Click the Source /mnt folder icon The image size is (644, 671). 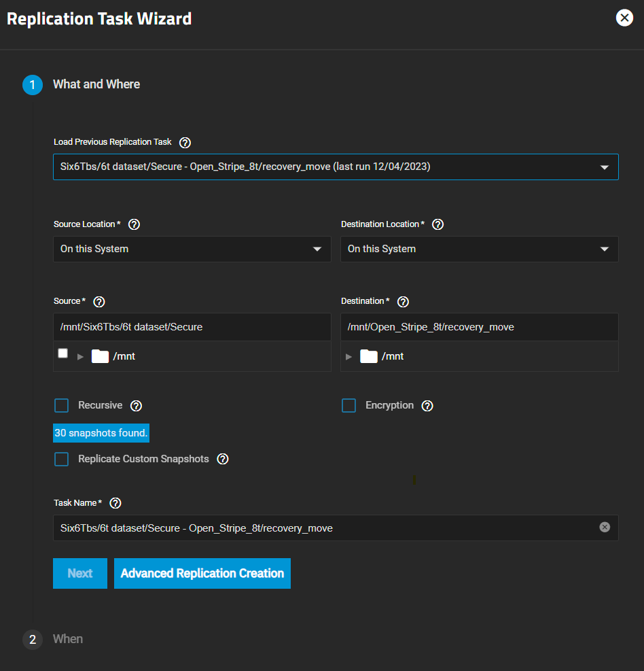[100, 356]
